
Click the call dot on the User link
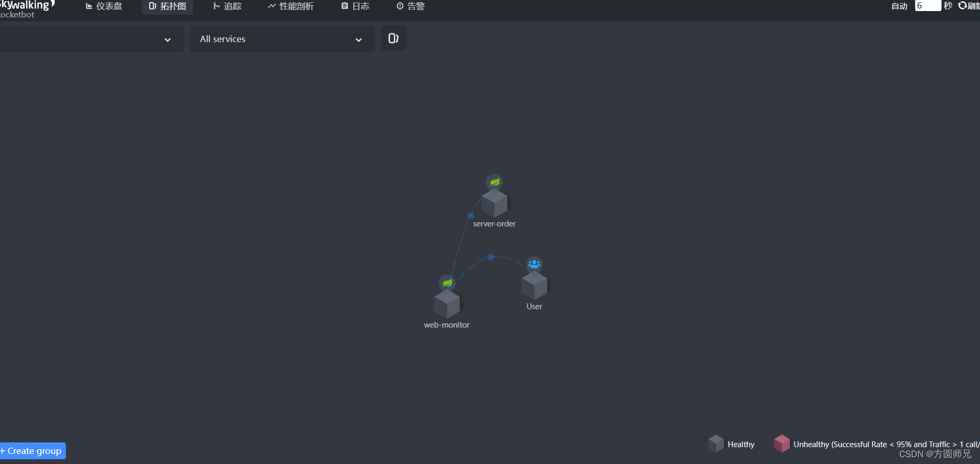[x=491, y=257]
